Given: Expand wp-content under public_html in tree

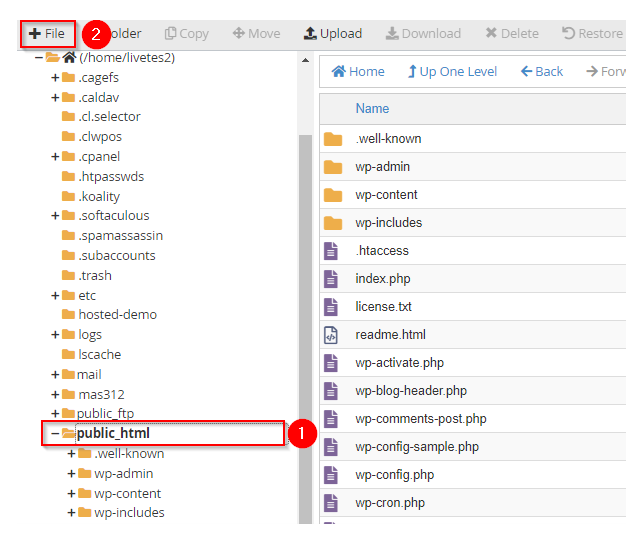Looking at the screenshot, I should (71, 493).
